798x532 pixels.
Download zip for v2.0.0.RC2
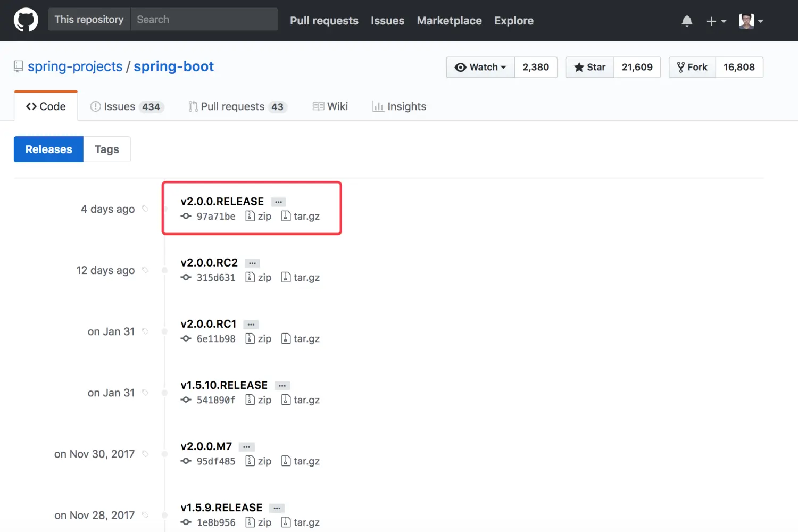pyautogui.click(x=259, y=277)
